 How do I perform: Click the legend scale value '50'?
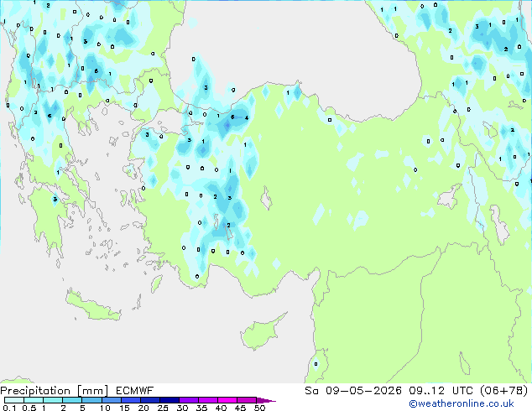tap(259, 408)
